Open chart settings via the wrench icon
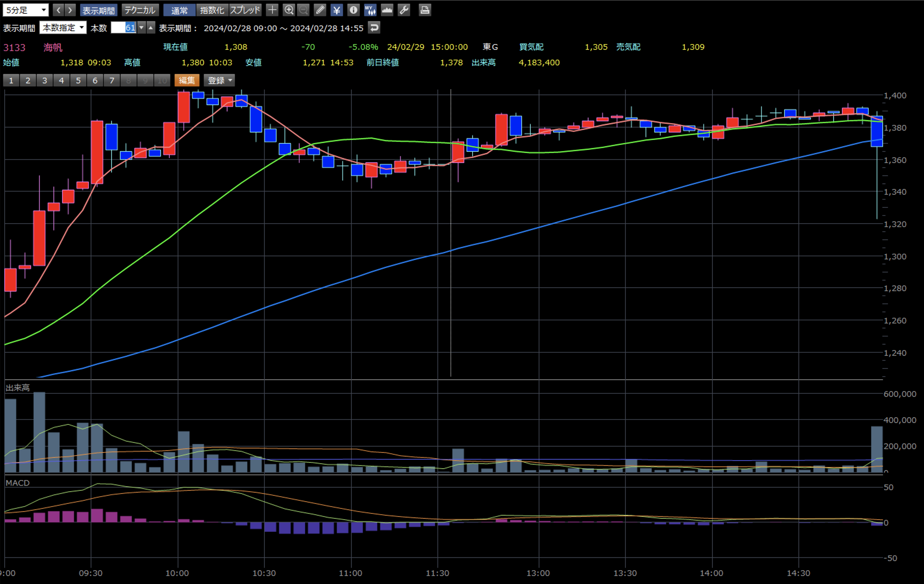 pos(404,10)
